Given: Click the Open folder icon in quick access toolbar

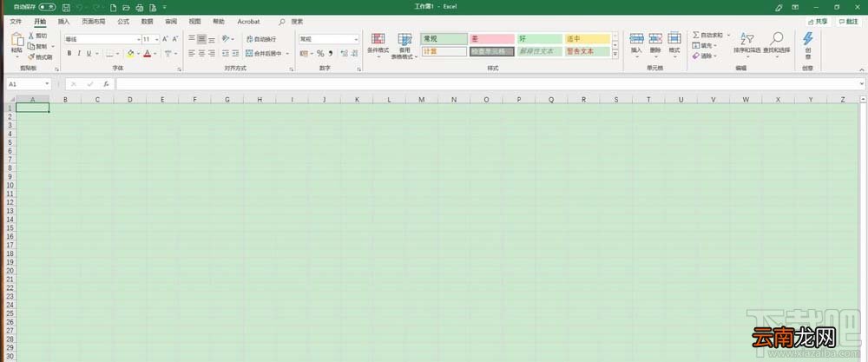Looking at the screenshot, I should click(126, 8).
